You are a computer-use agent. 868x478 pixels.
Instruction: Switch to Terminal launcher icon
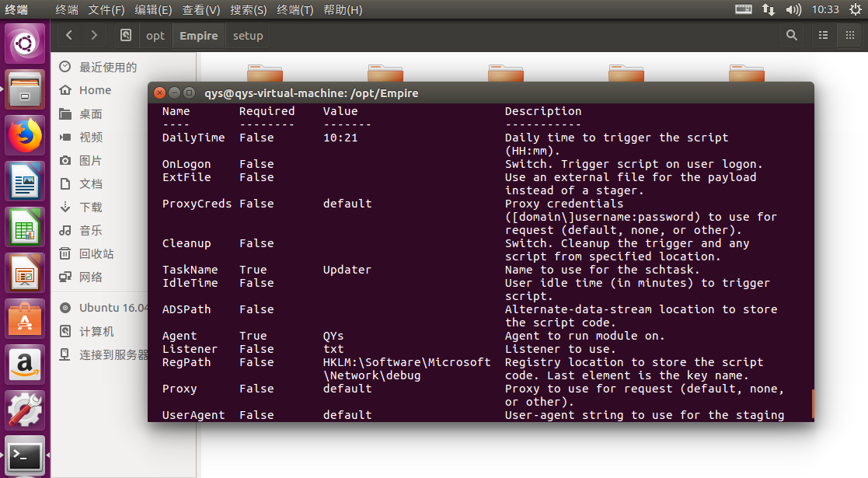click(25, 456)
